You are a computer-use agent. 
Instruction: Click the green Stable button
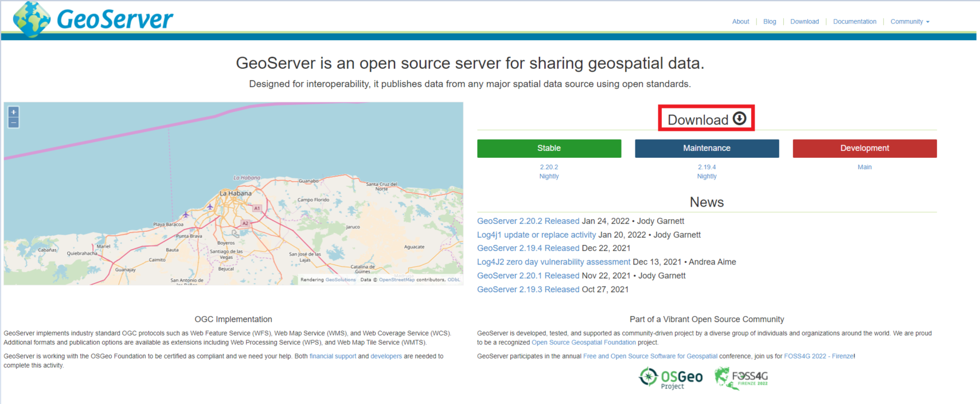click(x=549, y=148)
